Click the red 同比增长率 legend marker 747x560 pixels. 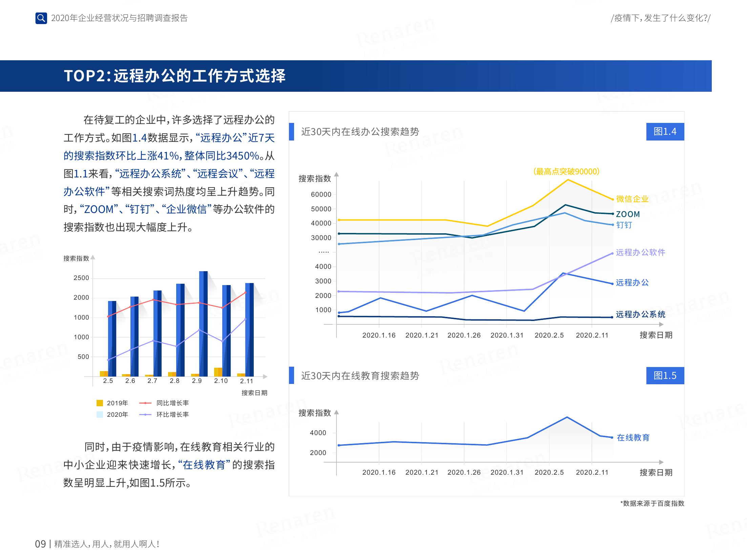[x=145, y=403]
